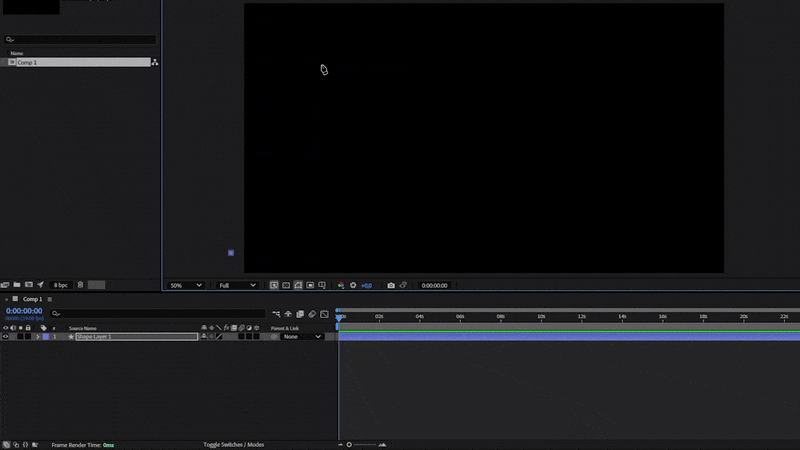Click the Shape Layer 1 duration bar

click(x=569, y=336)
